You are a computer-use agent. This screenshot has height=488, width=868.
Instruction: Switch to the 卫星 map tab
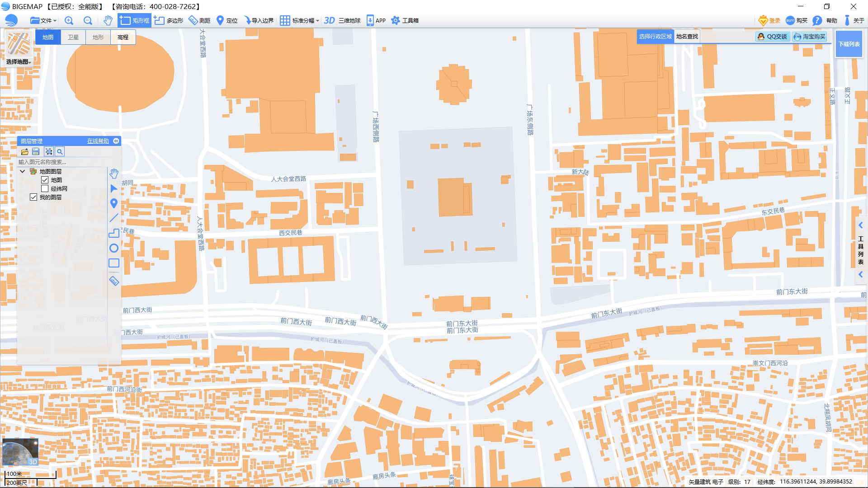click(x=73, y=37)
